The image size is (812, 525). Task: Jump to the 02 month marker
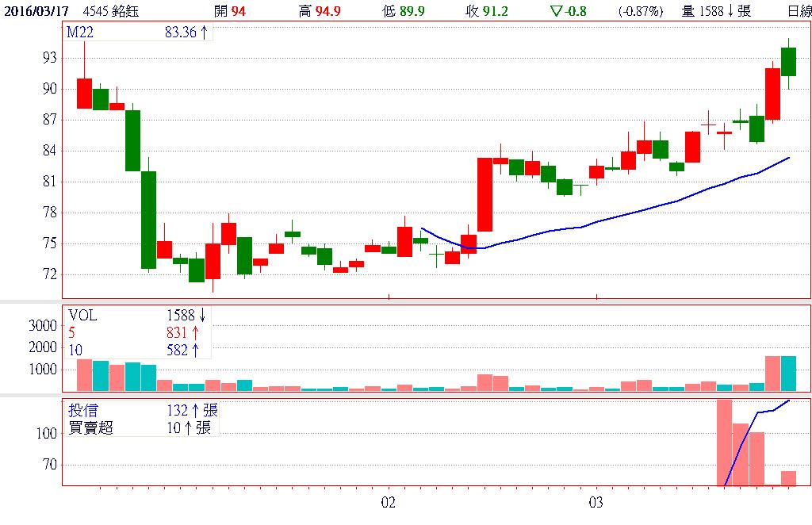coord(388,502)
